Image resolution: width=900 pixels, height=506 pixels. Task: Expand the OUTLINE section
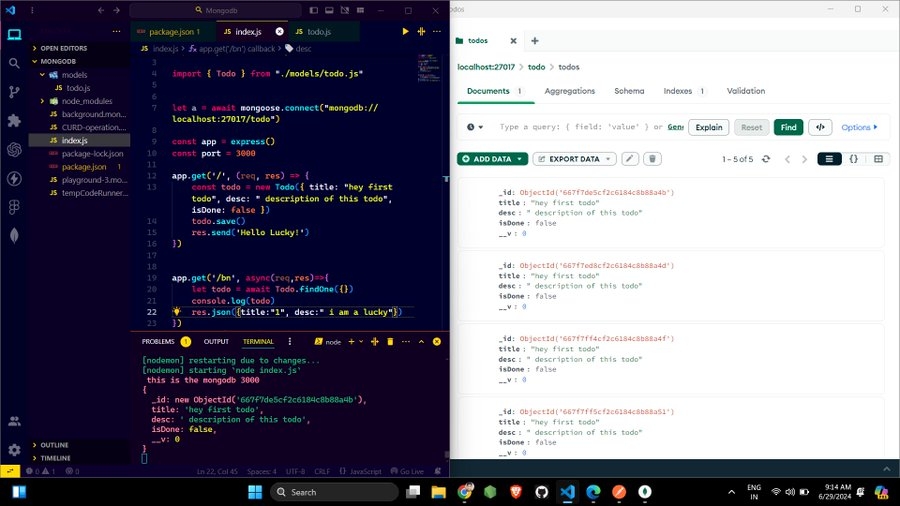pos(55,445)
